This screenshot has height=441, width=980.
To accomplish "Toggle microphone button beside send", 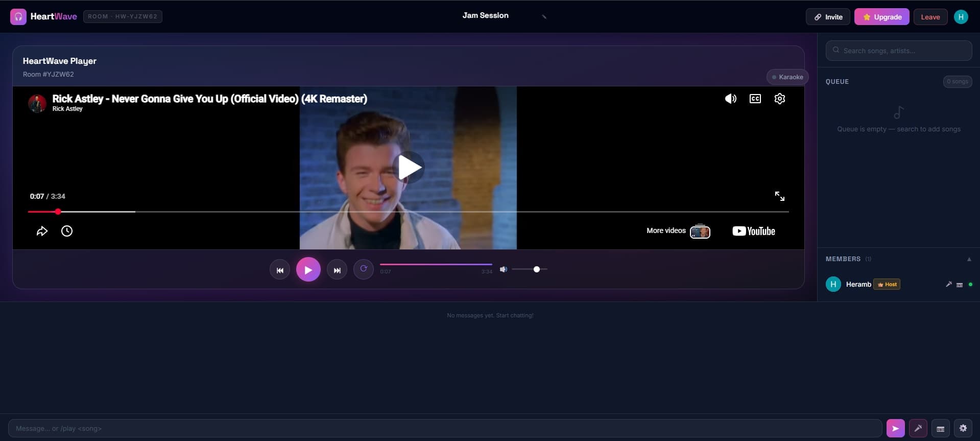I will (918, 428).
